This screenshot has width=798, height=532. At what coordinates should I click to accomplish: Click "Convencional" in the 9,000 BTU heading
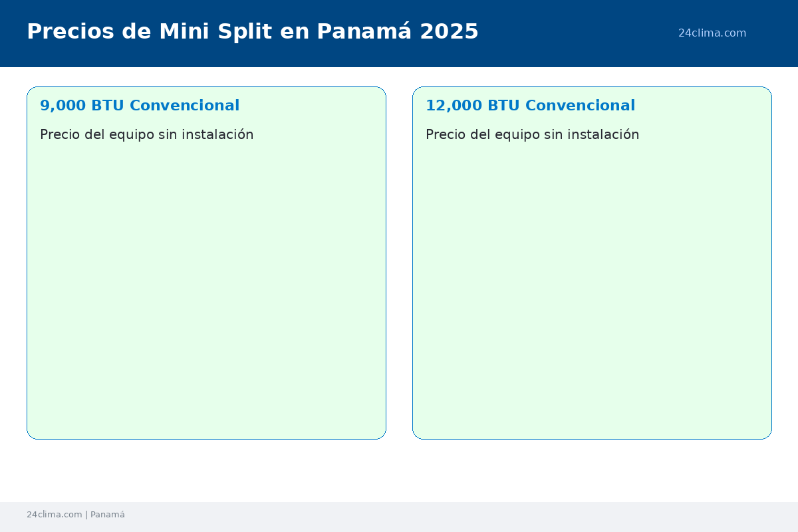point(184,106)
